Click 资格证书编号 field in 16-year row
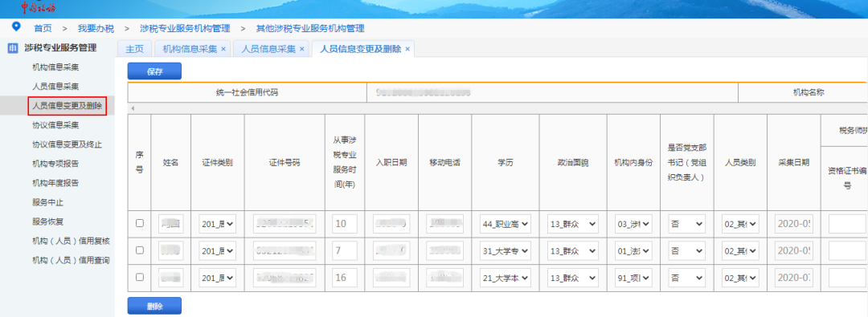The height and width of the screenshot is (317, 868). coord(848,278)
